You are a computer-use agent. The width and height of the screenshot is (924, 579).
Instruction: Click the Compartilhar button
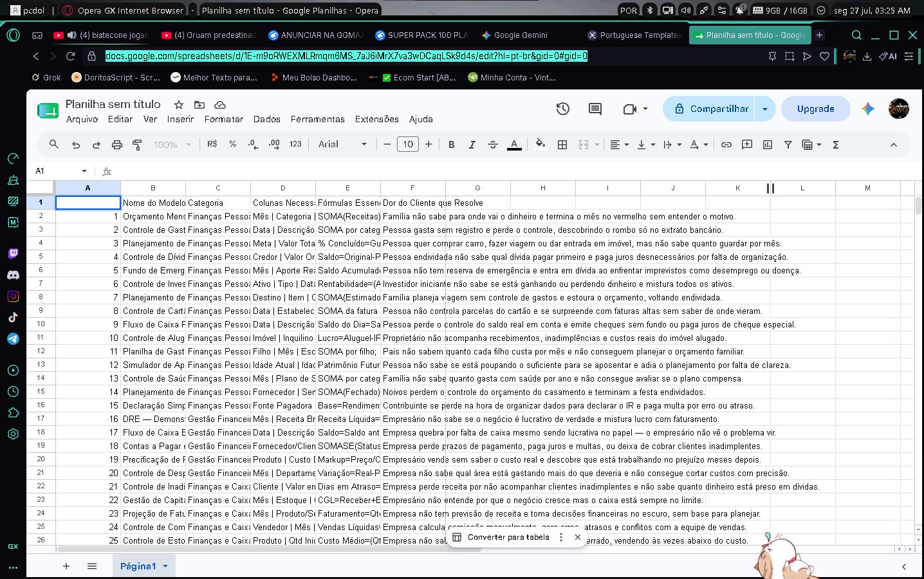point(710,109)
